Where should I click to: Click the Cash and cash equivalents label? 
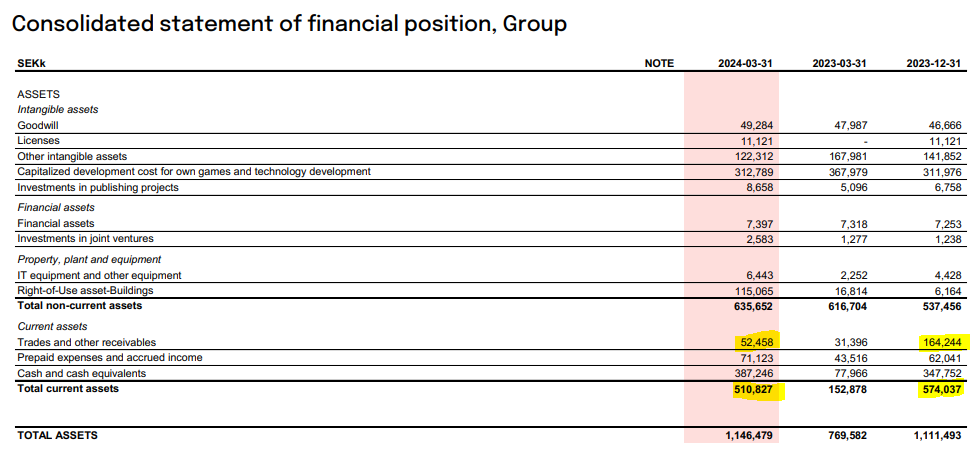[x=82, y=373]
